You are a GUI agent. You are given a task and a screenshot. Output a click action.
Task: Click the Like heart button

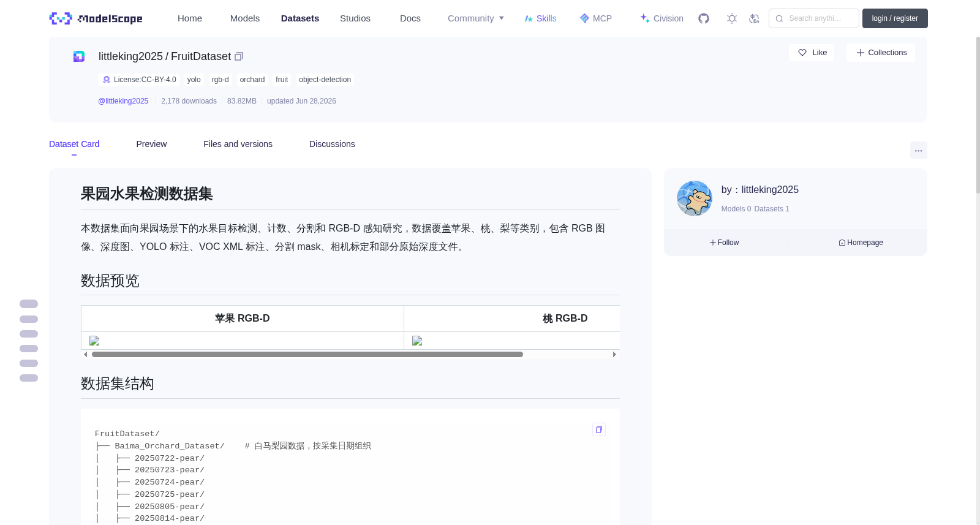[x=812, y=53]
